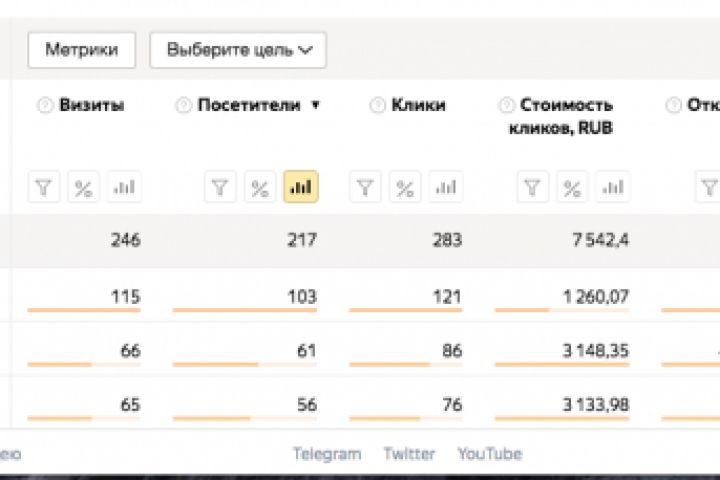Click the percent icon under Визиты
This screenshot has width=720, height=480.
pos(84,187)
